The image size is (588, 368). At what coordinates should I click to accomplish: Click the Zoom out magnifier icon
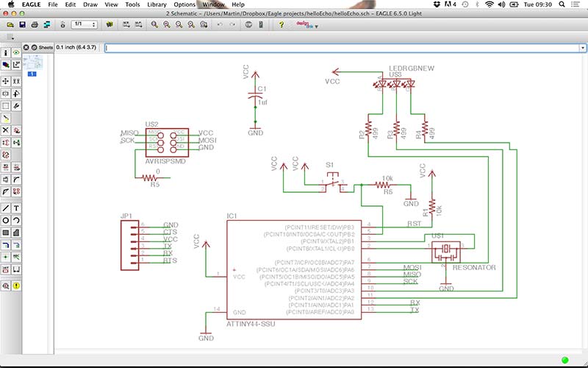(179, 25)
